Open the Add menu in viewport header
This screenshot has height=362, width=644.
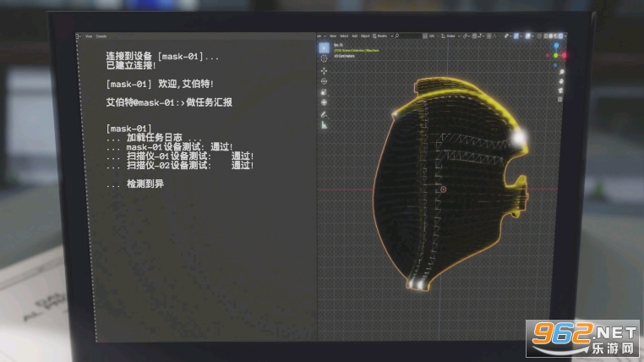click(x=355, y=36)
